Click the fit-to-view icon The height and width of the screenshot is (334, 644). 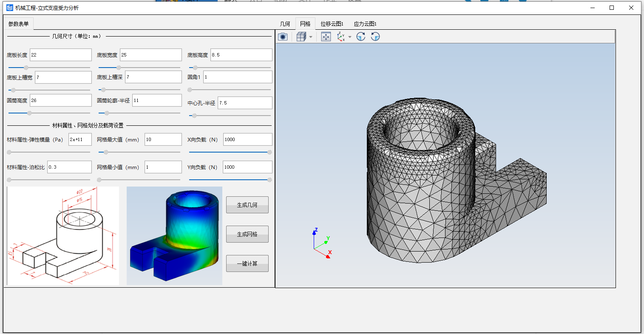point(326,37)
